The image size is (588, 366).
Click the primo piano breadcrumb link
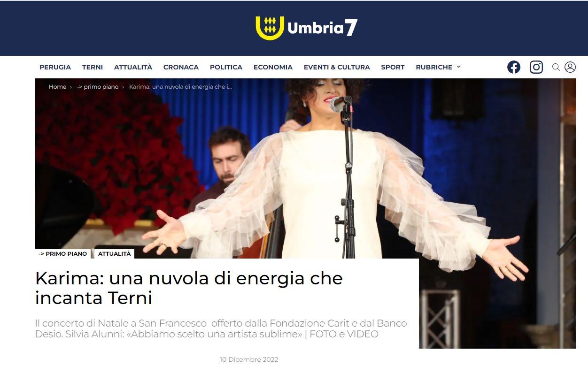click(x=98, y=87)
